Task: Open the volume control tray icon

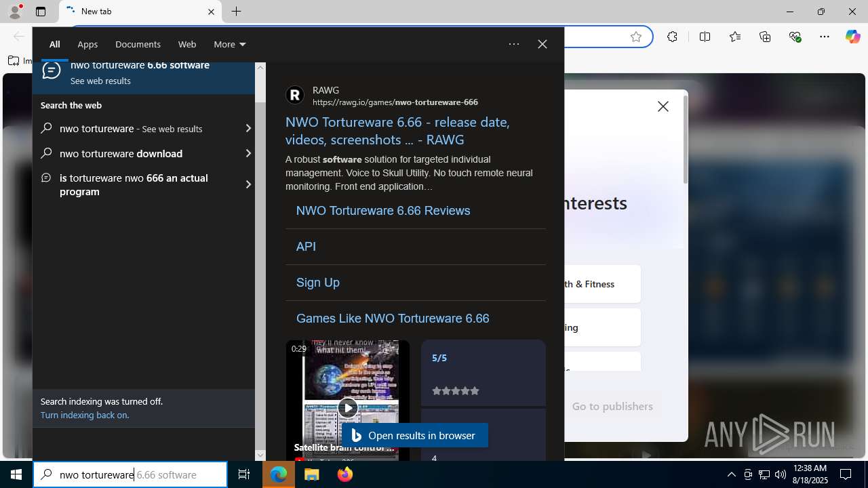Action: 781,474
